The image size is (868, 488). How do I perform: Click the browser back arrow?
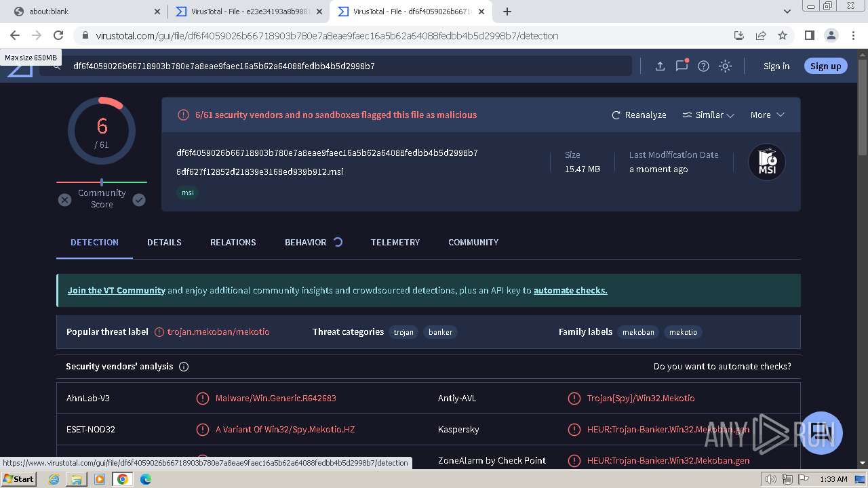coord(15,35)
